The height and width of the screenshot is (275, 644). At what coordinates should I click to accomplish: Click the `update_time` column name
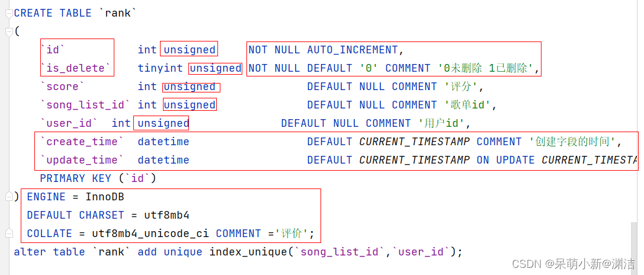(82, 160)
